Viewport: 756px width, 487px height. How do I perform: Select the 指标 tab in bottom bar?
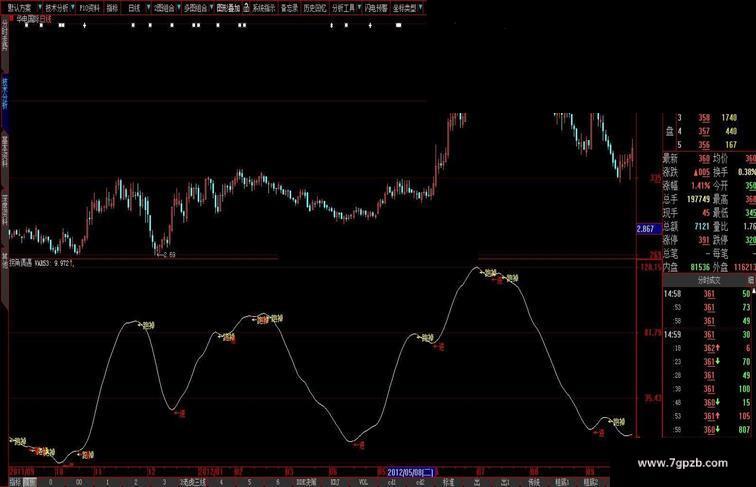click(x=15, y=482)
